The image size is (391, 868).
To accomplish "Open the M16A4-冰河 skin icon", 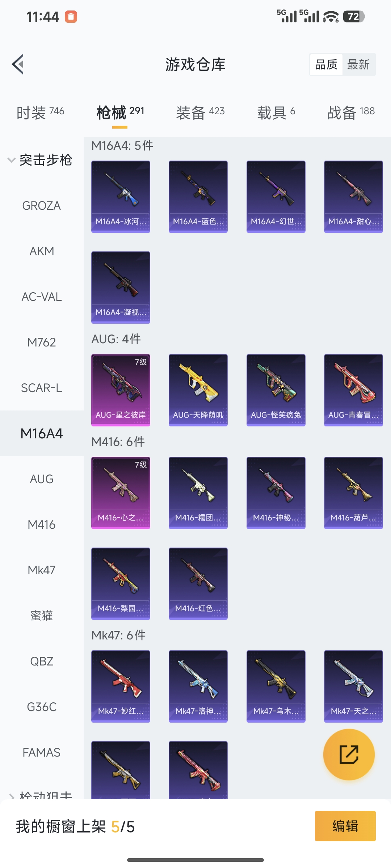I will coord(121,196).
